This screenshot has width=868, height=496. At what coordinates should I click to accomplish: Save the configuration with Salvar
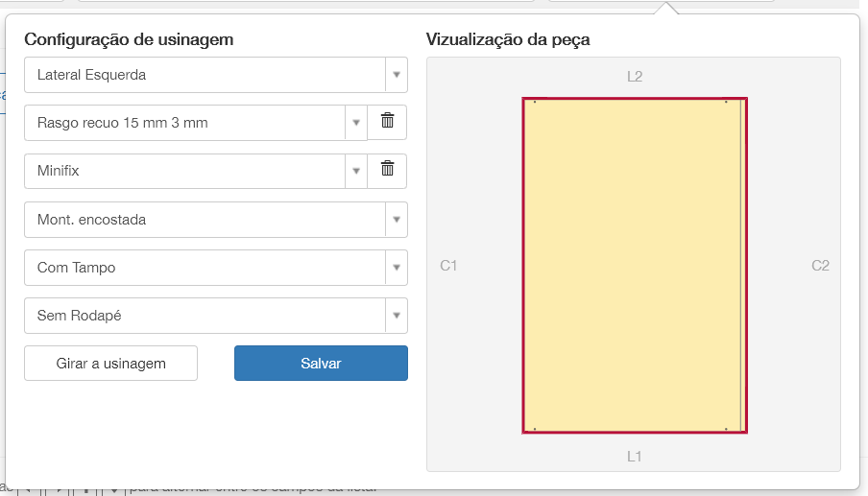tap(321, 364)
